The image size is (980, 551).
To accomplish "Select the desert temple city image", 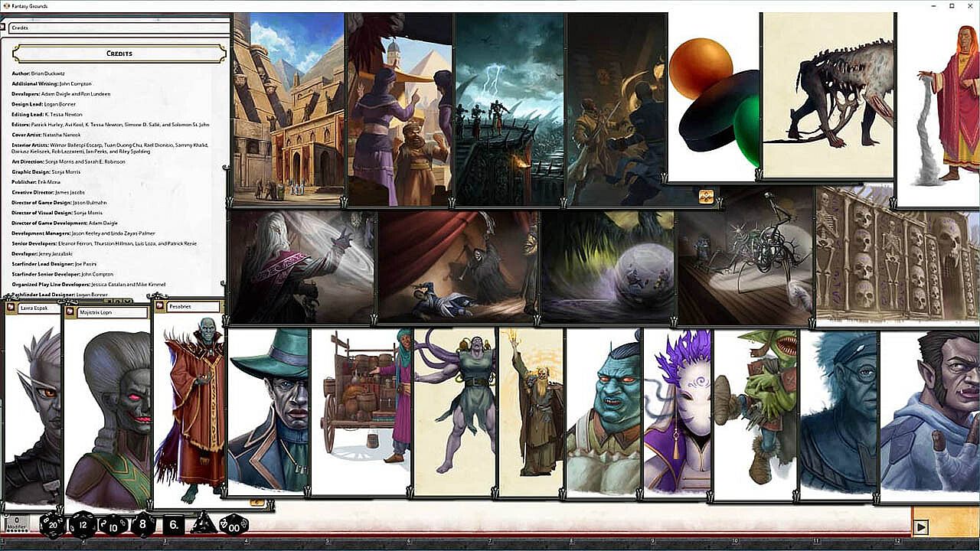I will (x=287, y=109).
